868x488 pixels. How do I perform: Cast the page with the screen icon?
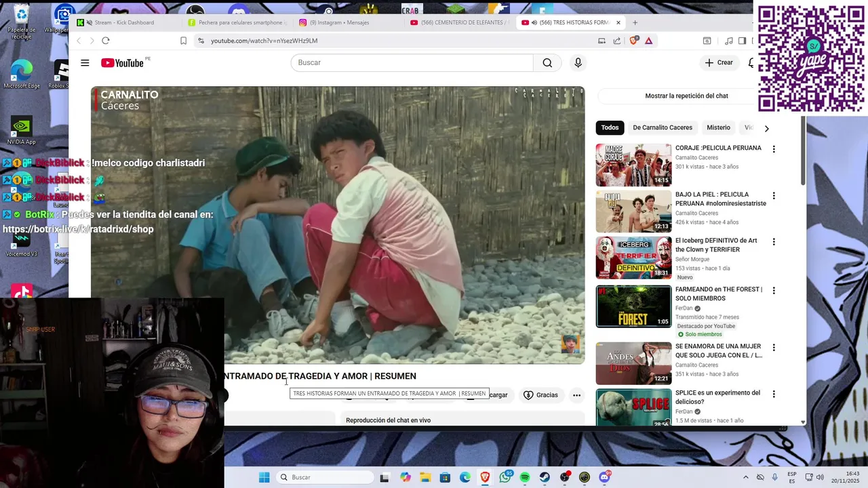tap(601, 41)
